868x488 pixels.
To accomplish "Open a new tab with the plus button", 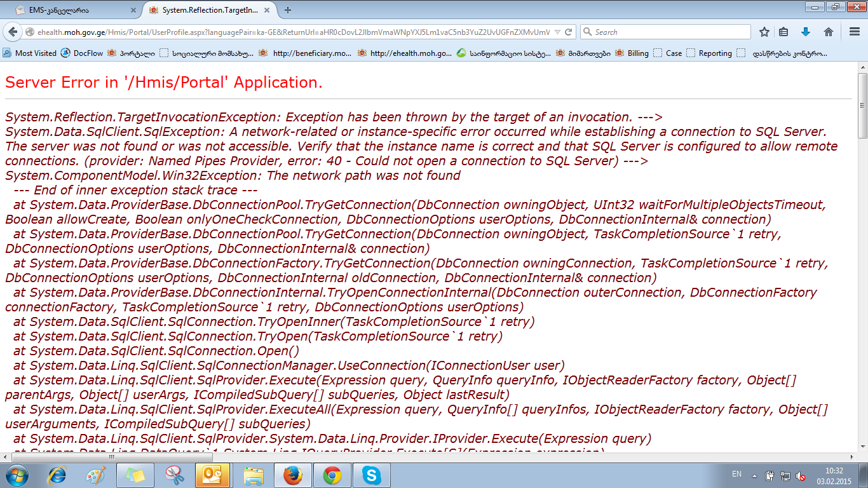I will click(x=288, y=10).
